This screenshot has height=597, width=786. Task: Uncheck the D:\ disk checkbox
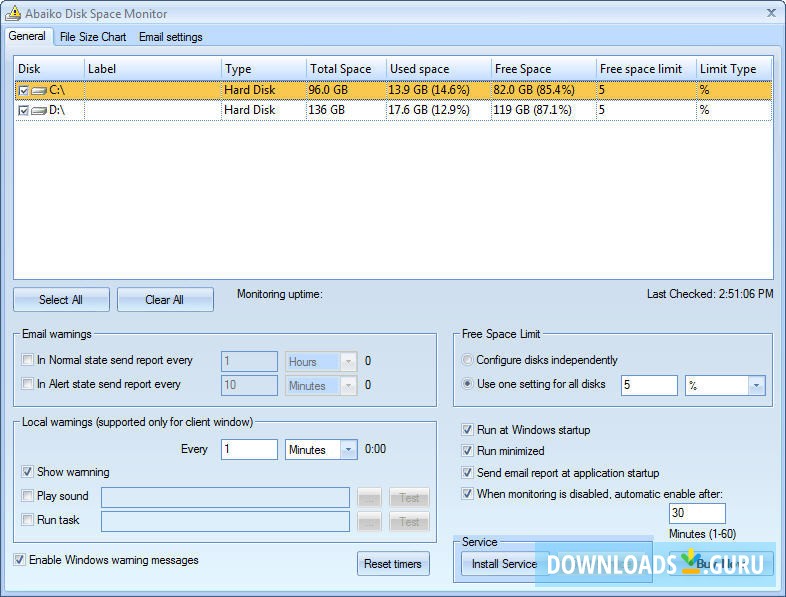24,110
